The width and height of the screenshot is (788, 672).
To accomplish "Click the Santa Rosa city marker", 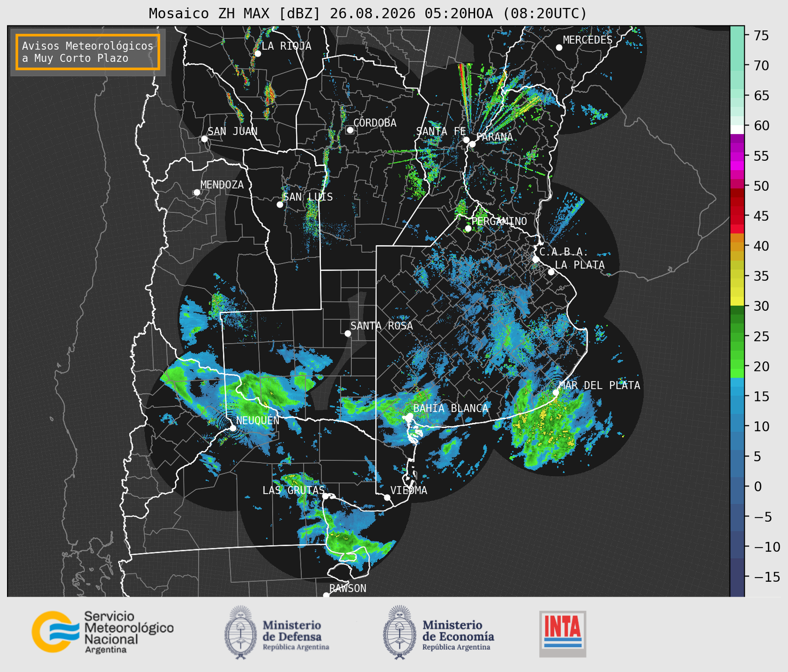I will pos(348,333).
